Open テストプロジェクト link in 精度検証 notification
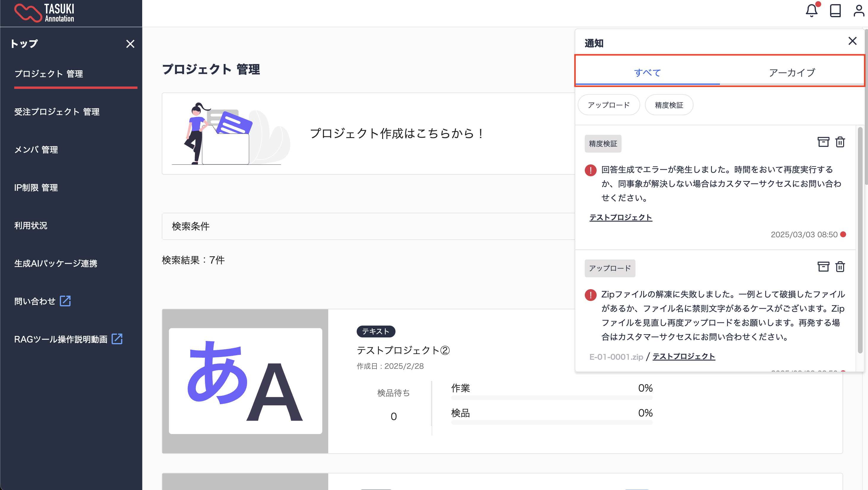Viewport: 868px width, 490px height. [x=621, y=217]
